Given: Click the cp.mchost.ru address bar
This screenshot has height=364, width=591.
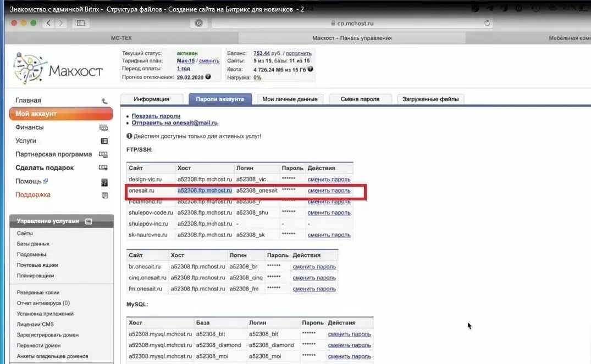Looking at the screenshot, I should click(x=352, y=23).
